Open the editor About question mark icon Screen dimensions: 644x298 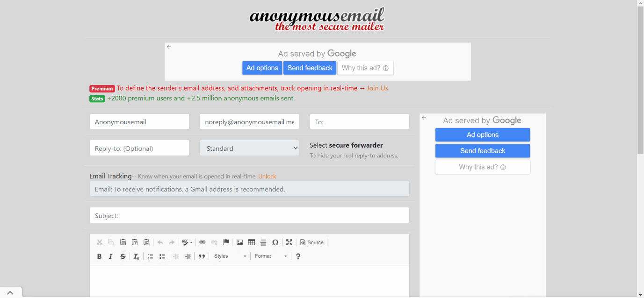[298, 256]
